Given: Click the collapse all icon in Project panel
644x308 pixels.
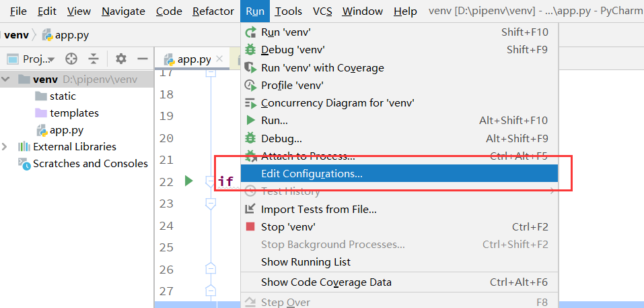Looking at the screenshot, I should coord(94,59).
